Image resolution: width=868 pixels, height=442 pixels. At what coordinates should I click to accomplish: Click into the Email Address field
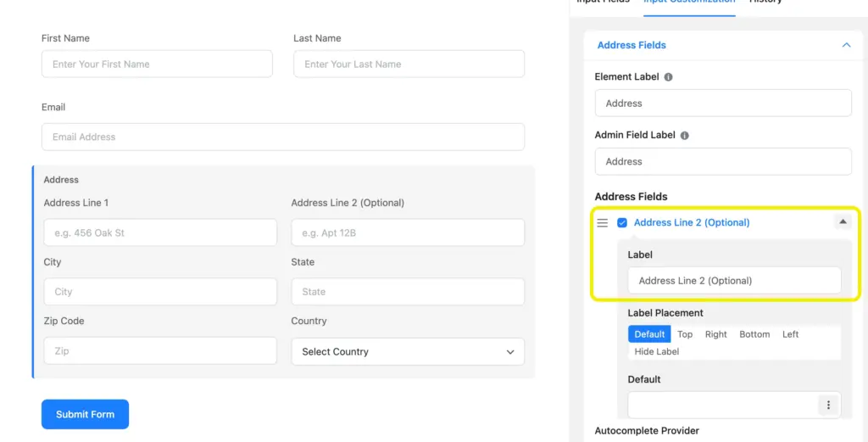click(x=283, y=137)
